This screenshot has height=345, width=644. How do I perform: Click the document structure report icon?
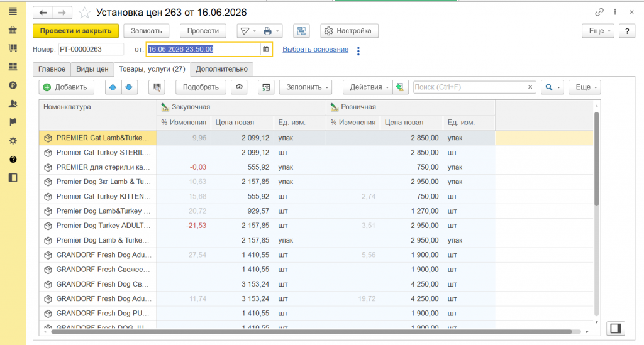301,31
